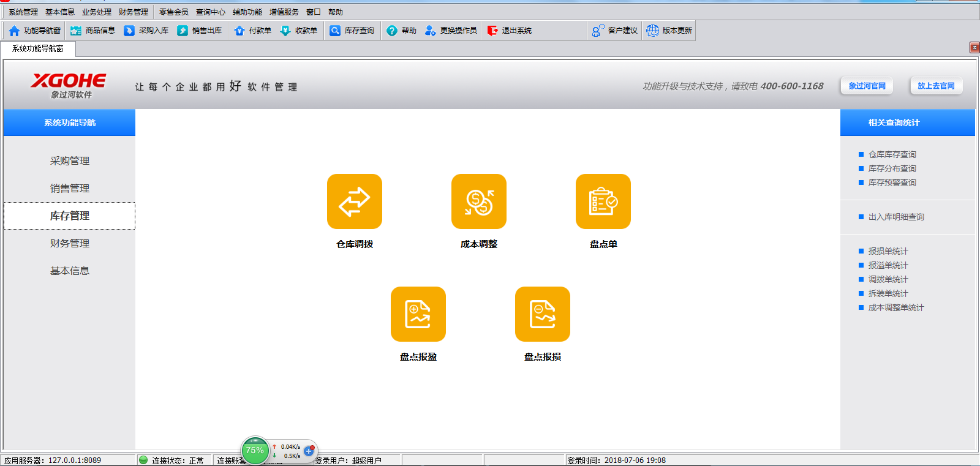Click the 帮助 toolbar icon
Viewport: 980px width, 466px height.
coord(401,31)
